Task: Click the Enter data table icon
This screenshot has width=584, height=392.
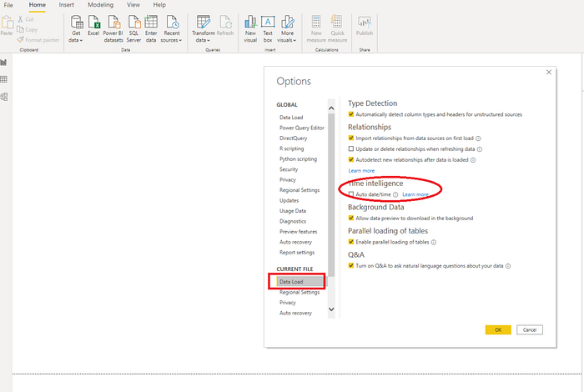Action: (x=151, y=23)
